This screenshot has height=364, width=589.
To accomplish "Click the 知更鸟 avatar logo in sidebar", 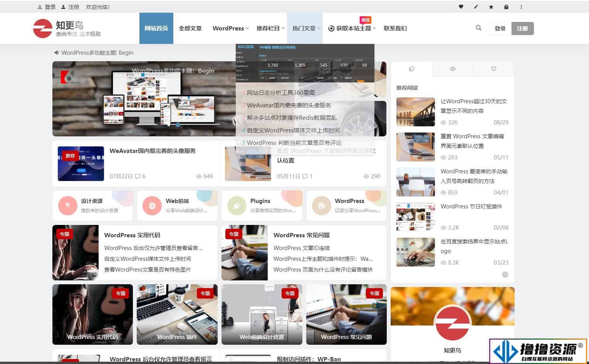I will pyautogui.click(x=452, y=324).
